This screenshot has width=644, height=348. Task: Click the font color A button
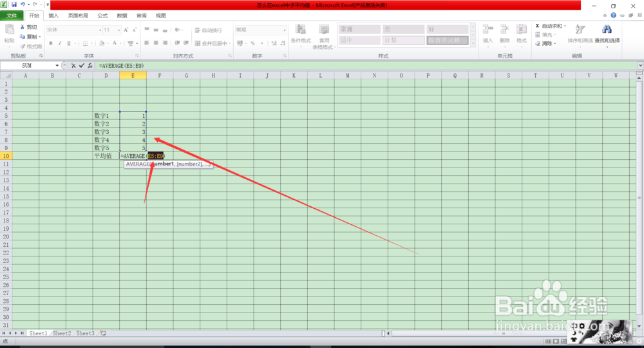coord(115,43)
